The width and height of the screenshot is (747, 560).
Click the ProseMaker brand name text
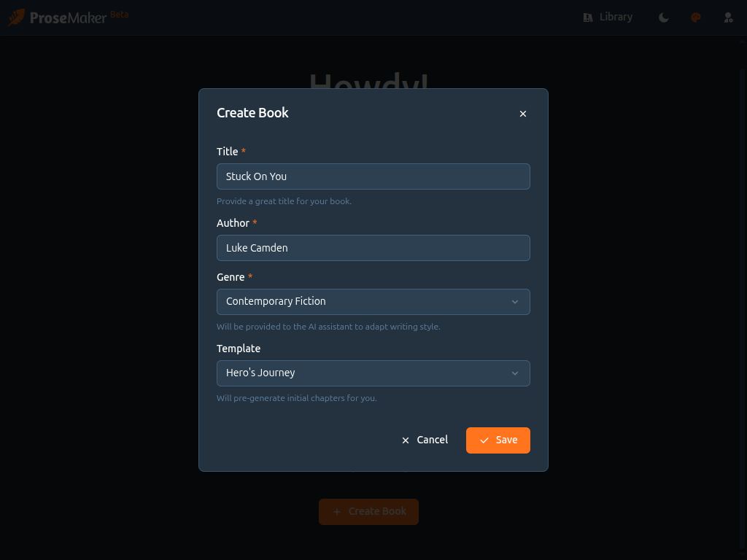coord(68,17)
